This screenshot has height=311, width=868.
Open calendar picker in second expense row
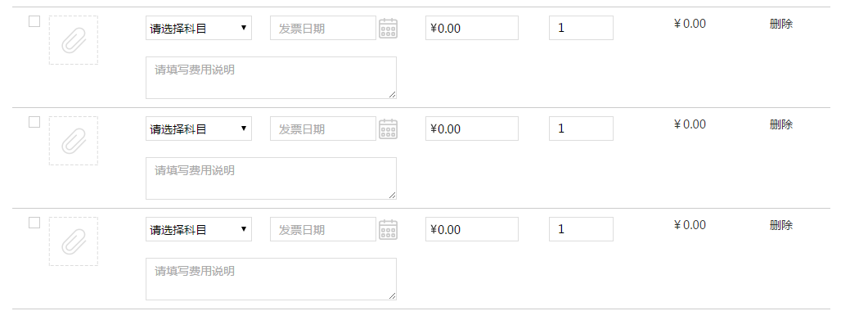click(x=388, y=129)
